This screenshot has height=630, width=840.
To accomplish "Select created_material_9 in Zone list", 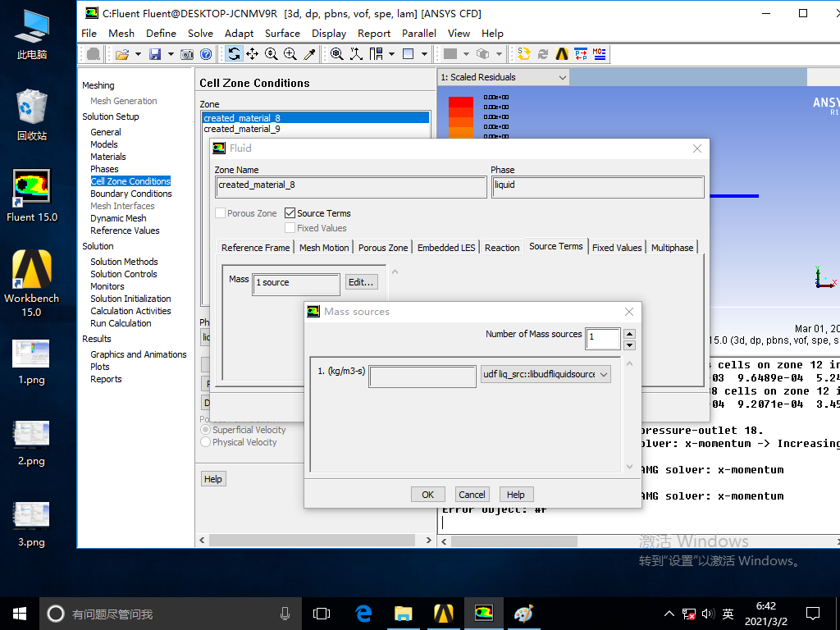I will coord(242,129).
